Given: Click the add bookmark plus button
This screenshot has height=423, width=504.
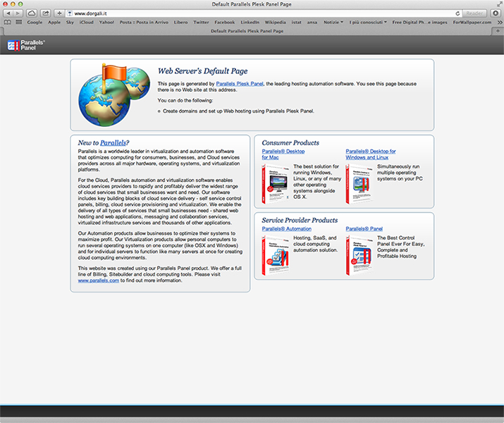Looking at the screenshot, I should 60,13.
